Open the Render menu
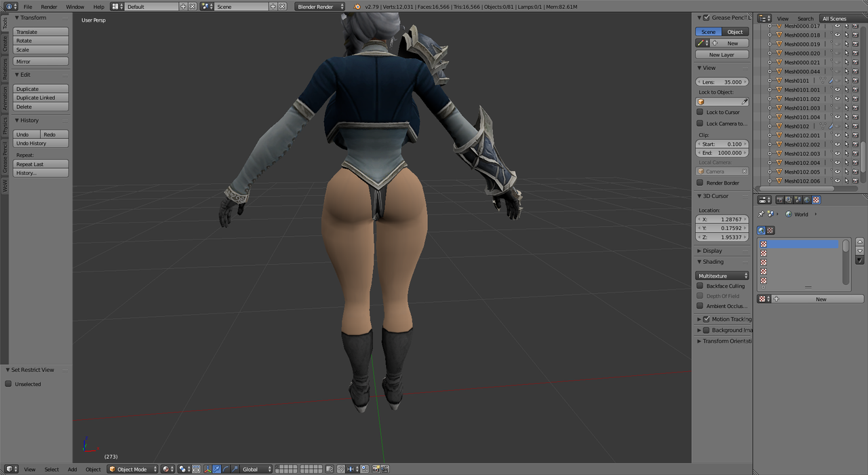 coord(49,7)
